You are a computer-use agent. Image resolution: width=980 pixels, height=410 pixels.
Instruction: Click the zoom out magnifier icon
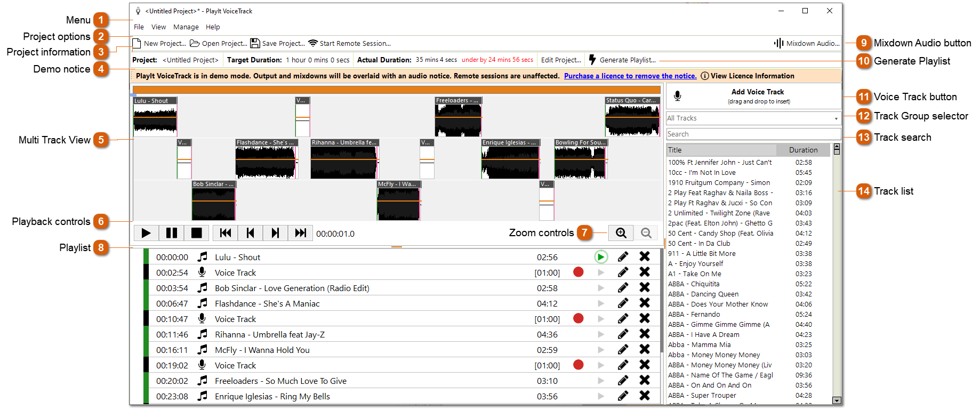pos(646,233)
